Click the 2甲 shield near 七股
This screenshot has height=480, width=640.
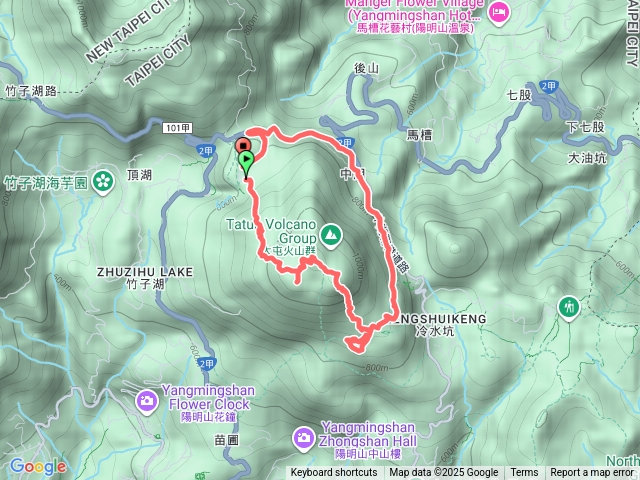(549, 86)
